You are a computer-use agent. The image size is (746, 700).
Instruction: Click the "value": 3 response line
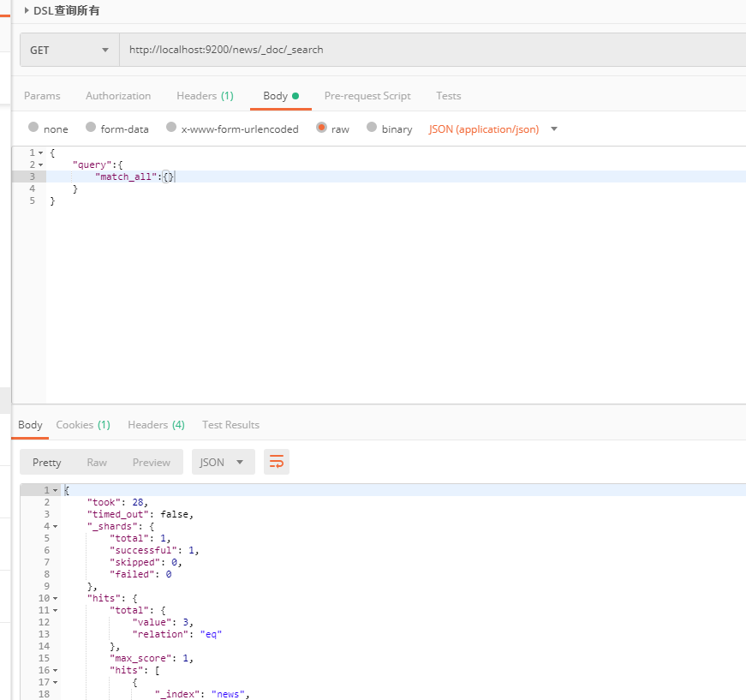coord(163,622)
